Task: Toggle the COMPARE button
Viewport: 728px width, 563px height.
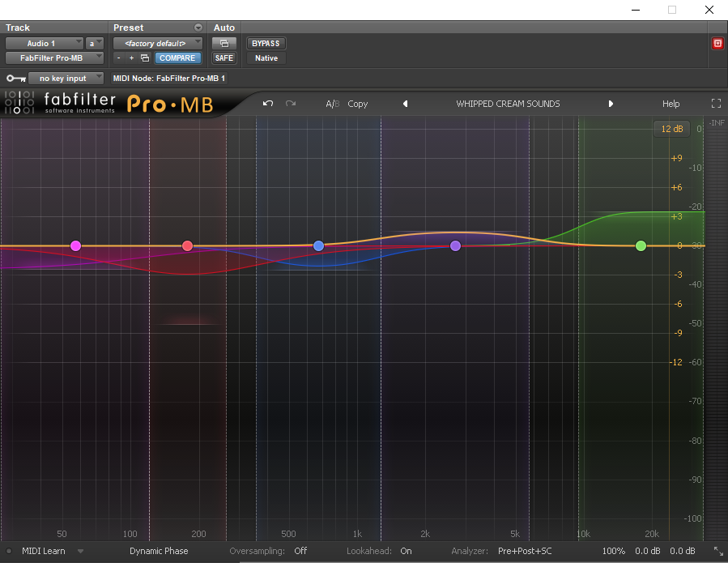Action: pos(177,58)
